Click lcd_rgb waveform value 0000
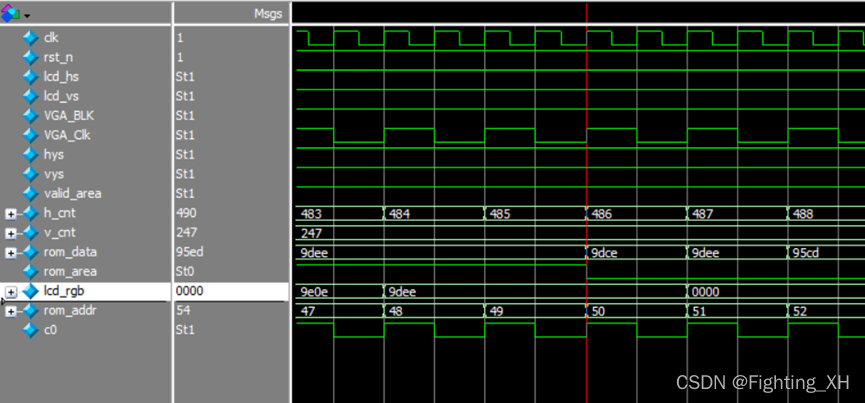The image size is (865, 403). (706, 292)
